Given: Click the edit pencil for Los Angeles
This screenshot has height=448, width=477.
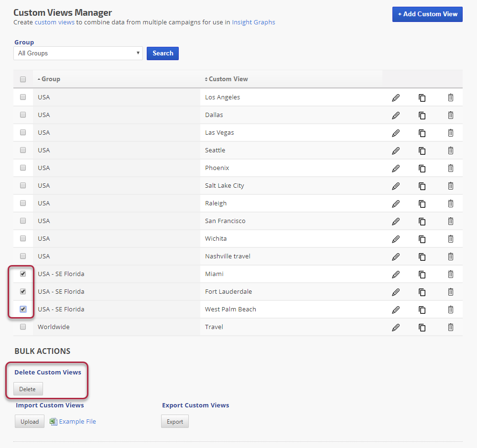Looking at the screenshot, I should coord(396,97).
